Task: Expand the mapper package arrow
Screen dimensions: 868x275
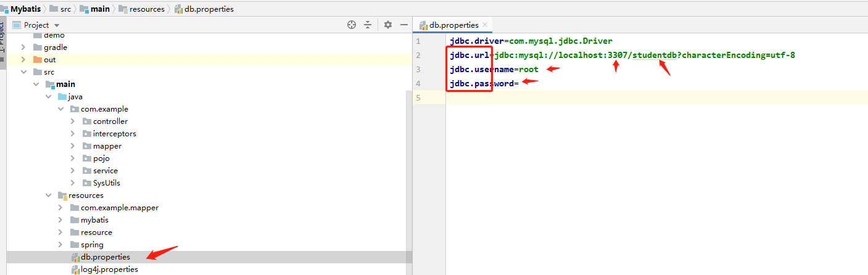Action: 73,146
